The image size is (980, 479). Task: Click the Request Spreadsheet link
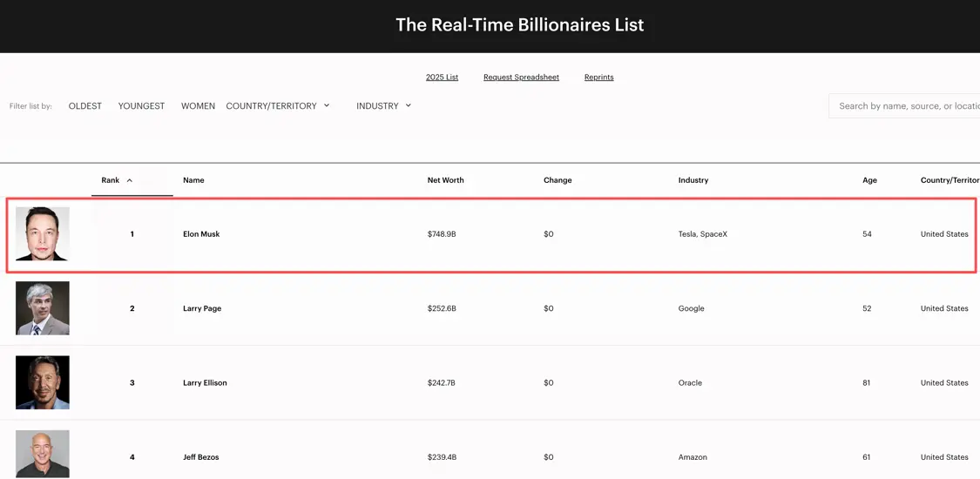point(521,78)
